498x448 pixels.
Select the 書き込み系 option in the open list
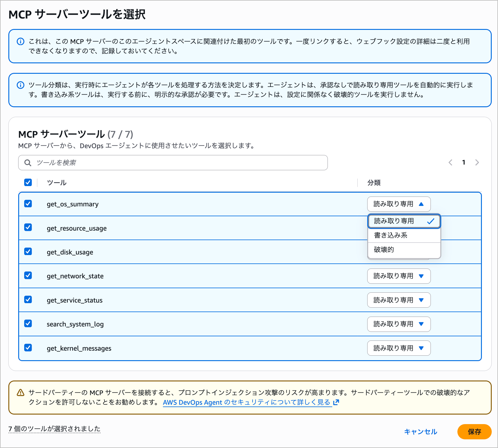point(404,235)
